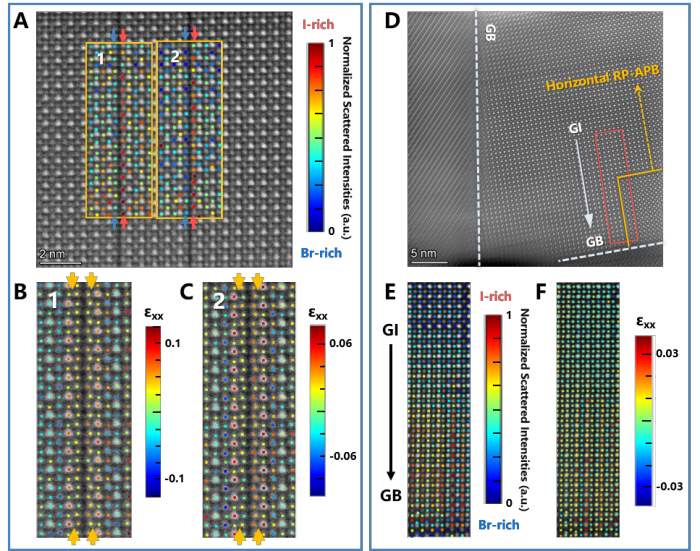
Task: Click the red I-rich label in the left panel
Action: click(318, 23)
